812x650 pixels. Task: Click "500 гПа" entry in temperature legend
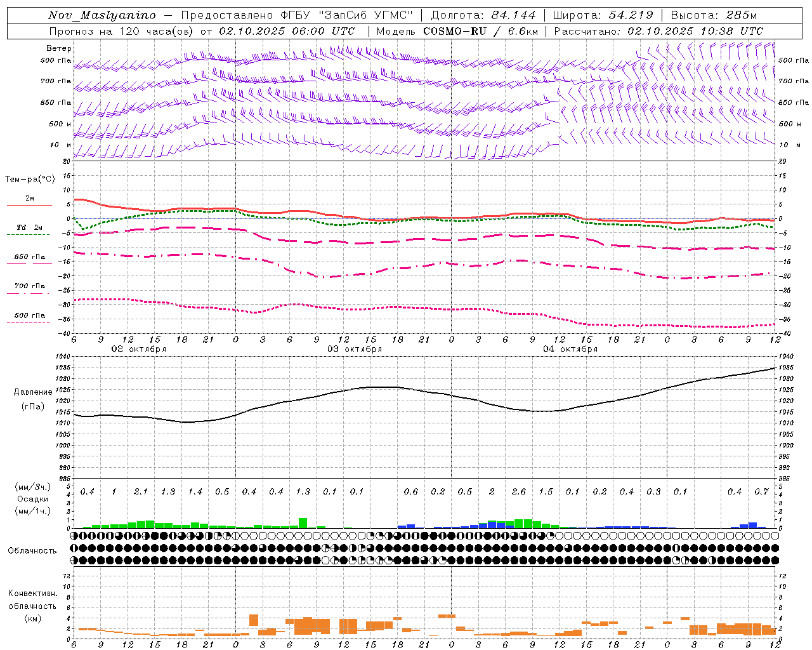point(30,315)
